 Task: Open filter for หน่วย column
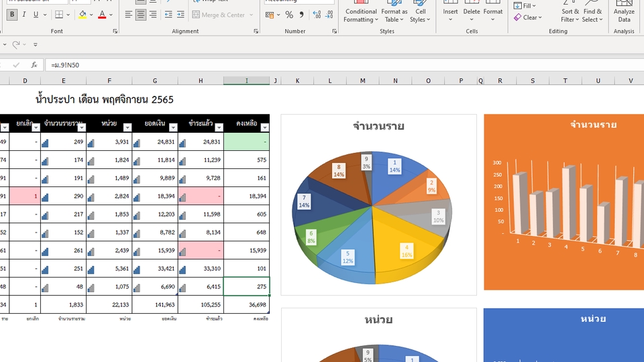(x=127, y=127)
